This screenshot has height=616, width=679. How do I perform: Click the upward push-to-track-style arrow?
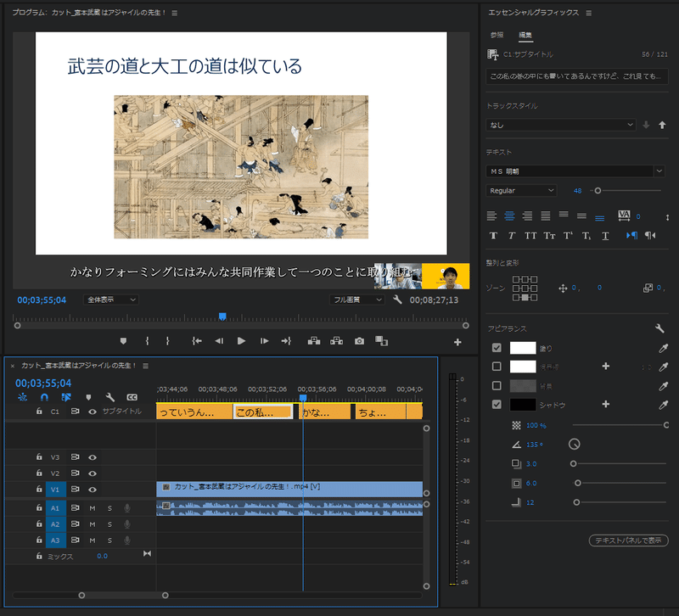pyautogui.click(x=662, y=125)
